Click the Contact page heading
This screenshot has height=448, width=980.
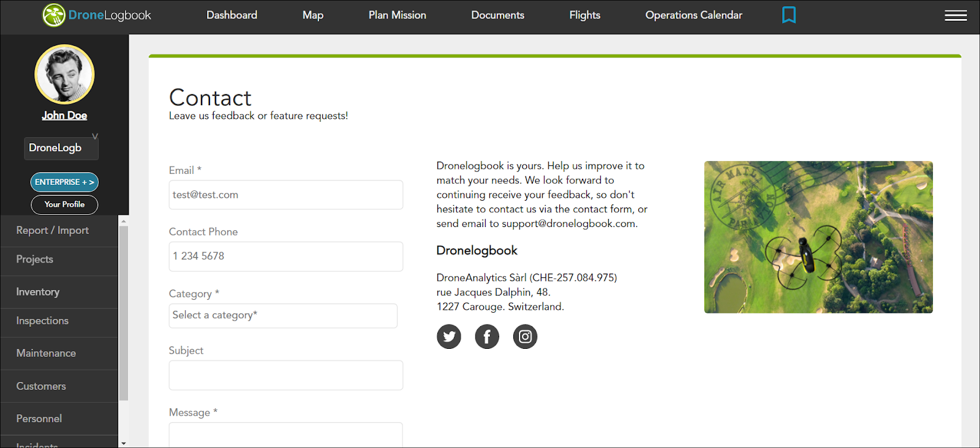[210, 98]
